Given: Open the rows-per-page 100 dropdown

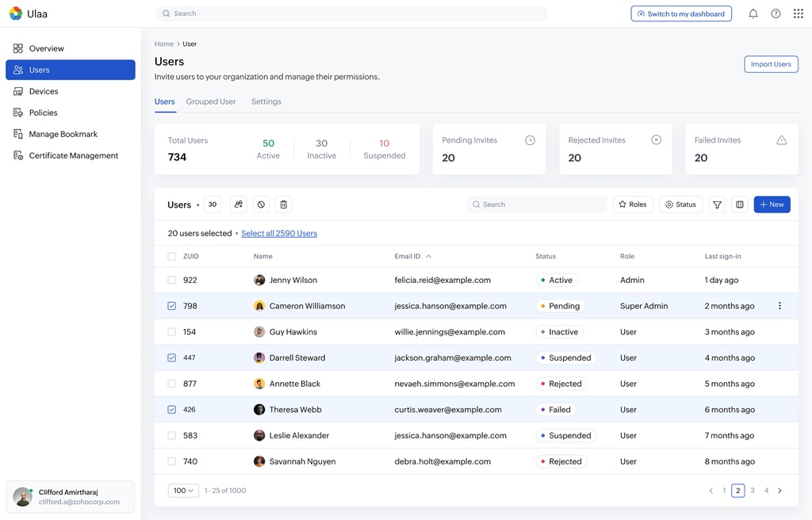Looking at the screenshot, I should (x=183, y=491).
